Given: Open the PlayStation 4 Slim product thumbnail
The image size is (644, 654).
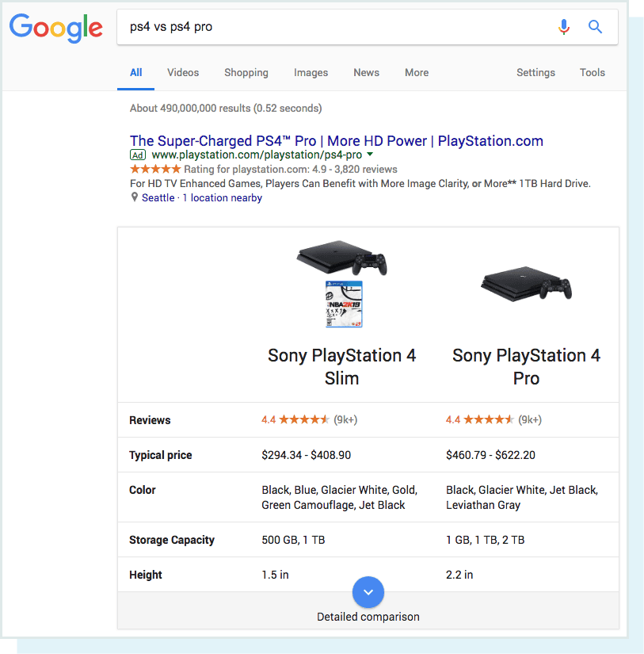Looking at the screenshot, I should (x=341, y=262).
